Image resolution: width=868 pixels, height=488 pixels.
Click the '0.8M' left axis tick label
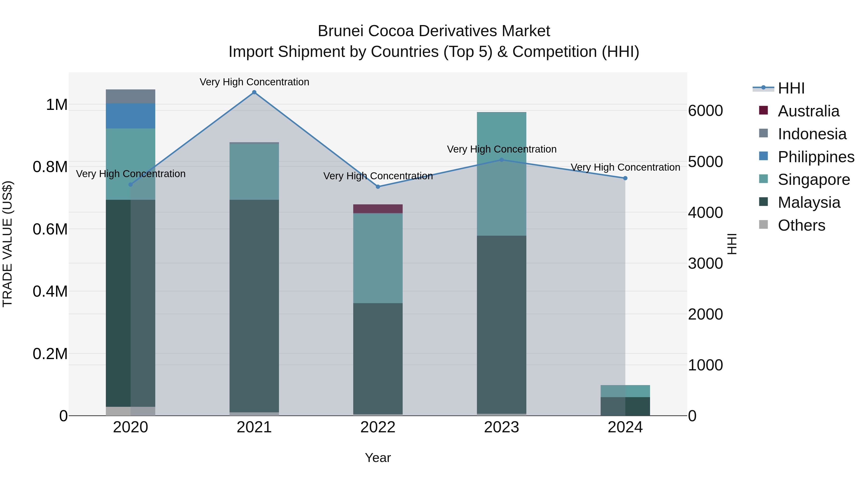[x=50, y=167]
